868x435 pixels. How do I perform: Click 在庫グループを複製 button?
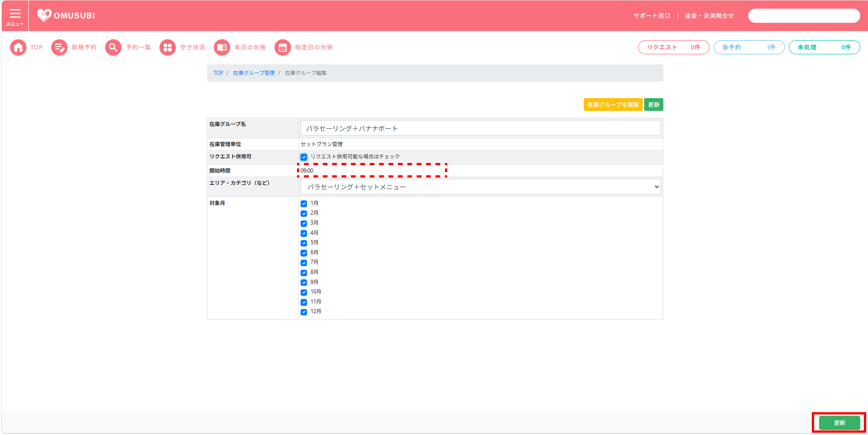tap(613, 105)
